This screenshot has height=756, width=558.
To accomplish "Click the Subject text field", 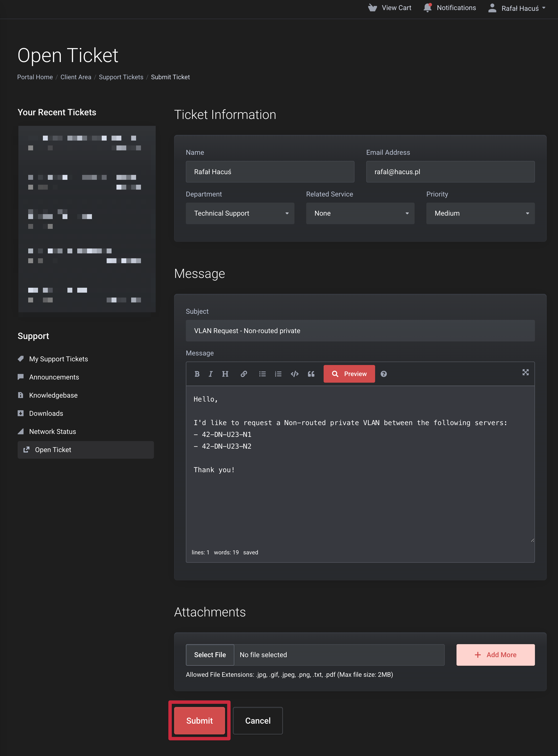I will 360,330.
